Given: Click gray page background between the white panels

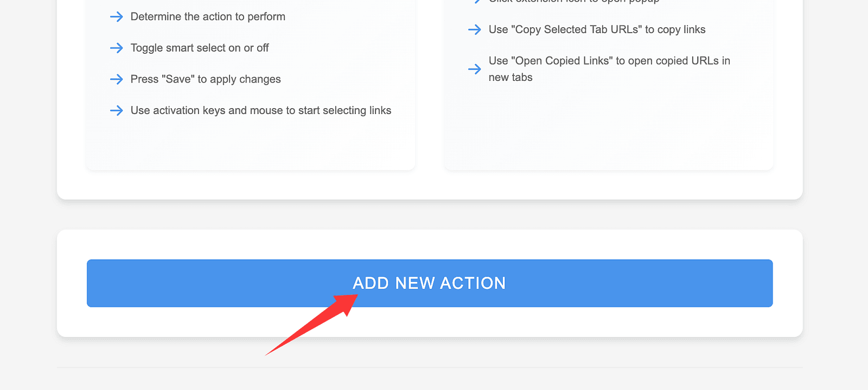Looking at the screenshot, I should click(x=430, y=215).
